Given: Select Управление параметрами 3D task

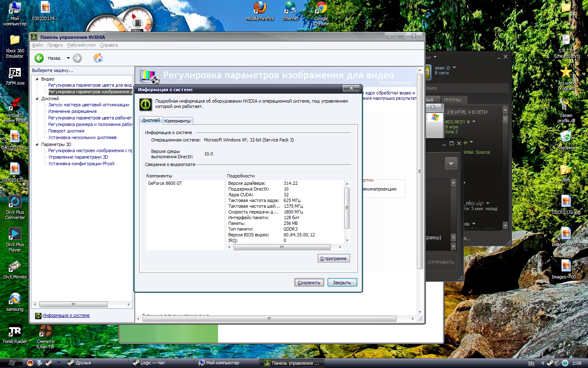Looking at the screenshot, I should tap(78, 157).
